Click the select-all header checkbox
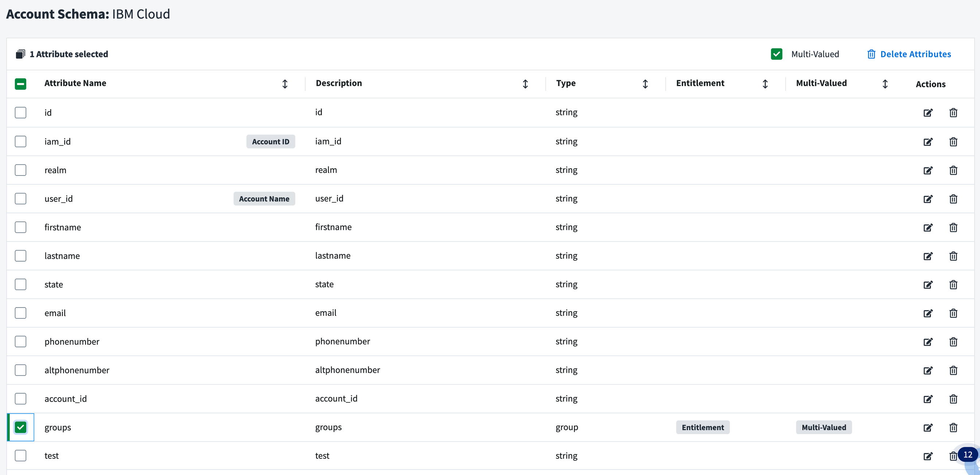980x475 pixels. (20, 84)
